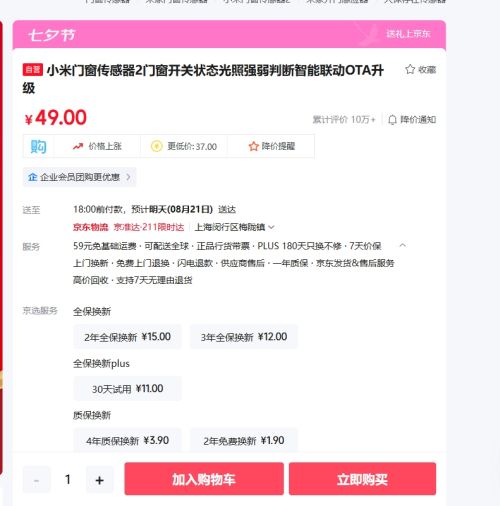Click the blue 企 enterprise member icon
This screenshot has width=500, height=506.
tap(32, 177)
